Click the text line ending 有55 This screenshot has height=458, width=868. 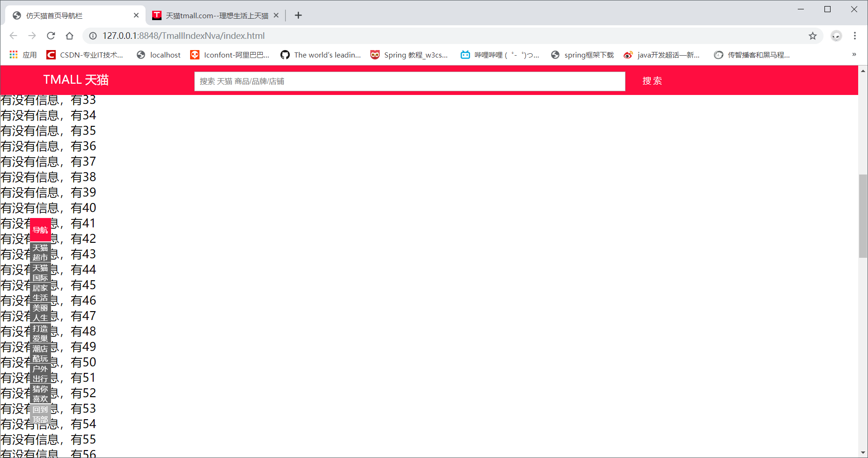click(48, 439)
